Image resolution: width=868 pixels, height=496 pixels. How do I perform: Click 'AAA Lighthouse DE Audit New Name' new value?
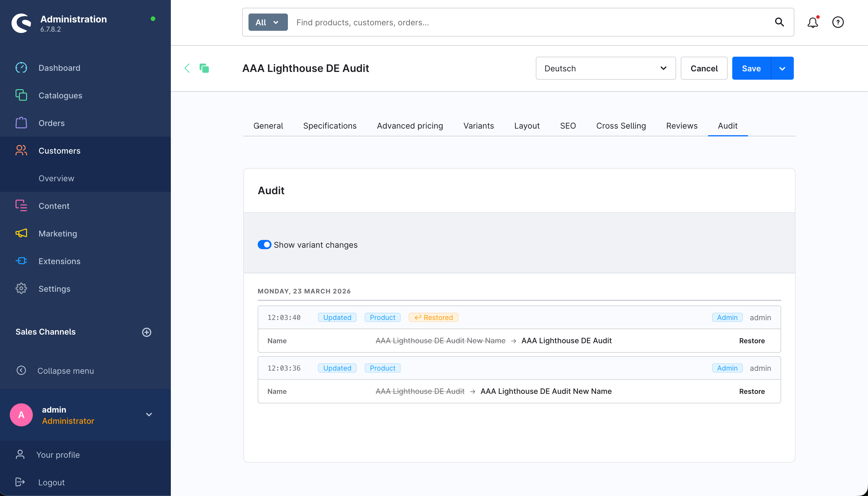[546, 391]
